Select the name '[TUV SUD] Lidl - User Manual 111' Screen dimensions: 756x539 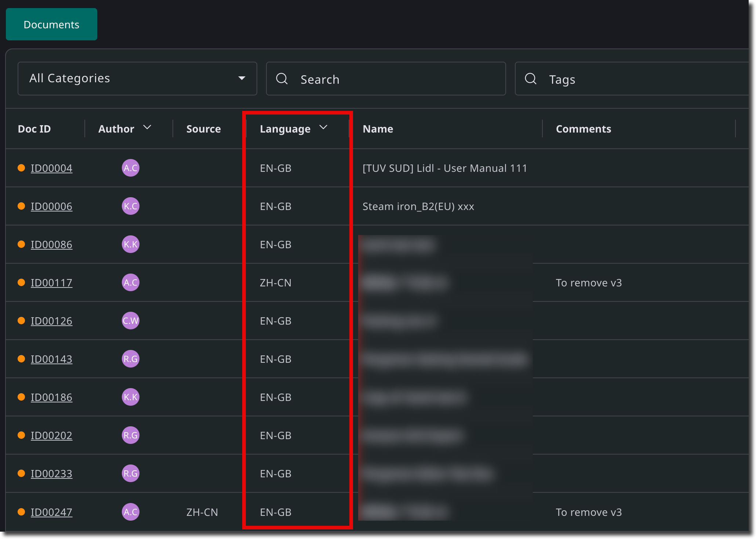445,168
